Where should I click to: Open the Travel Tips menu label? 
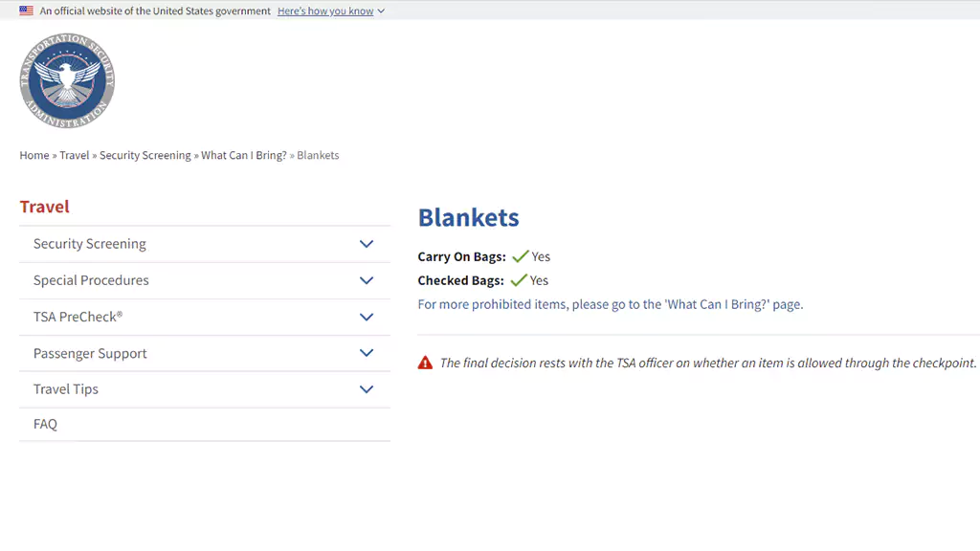[x=66, y=389]
